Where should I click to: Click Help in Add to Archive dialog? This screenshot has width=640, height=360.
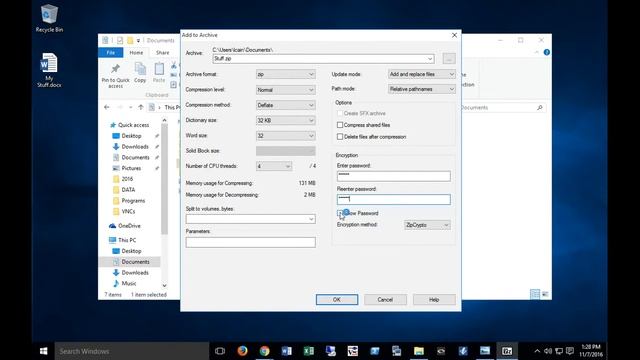[x=434, y=300]
